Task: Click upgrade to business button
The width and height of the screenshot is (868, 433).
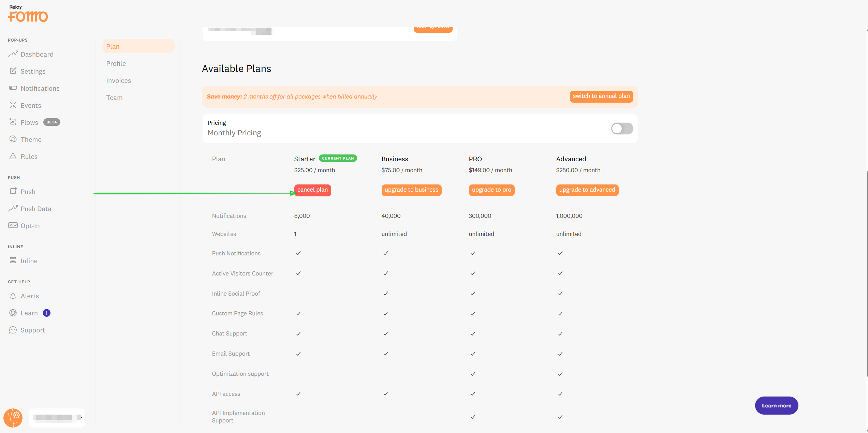Action: 411,190
